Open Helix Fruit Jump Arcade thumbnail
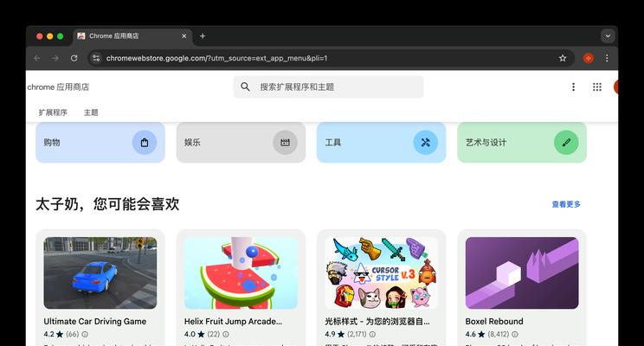 pos(241,273)
